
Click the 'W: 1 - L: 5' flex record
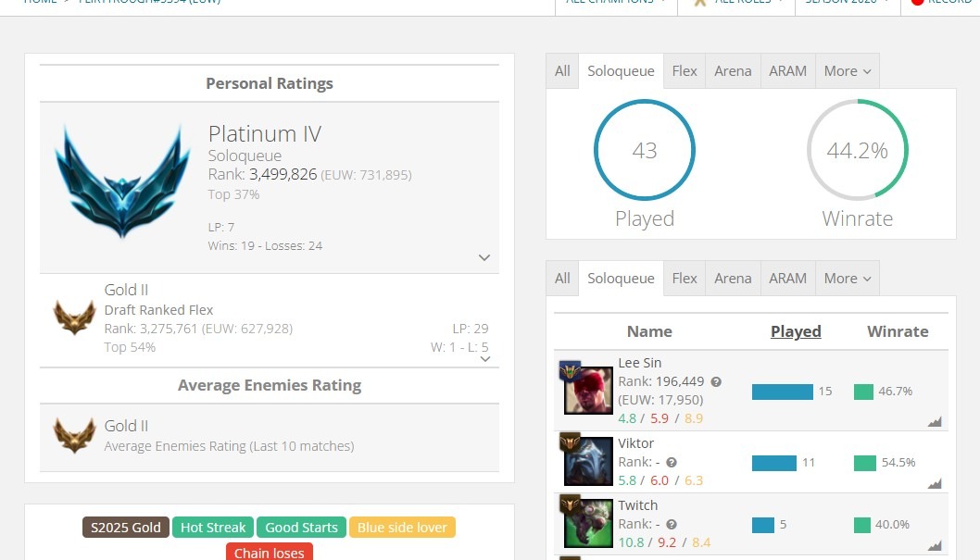(459, 347)
